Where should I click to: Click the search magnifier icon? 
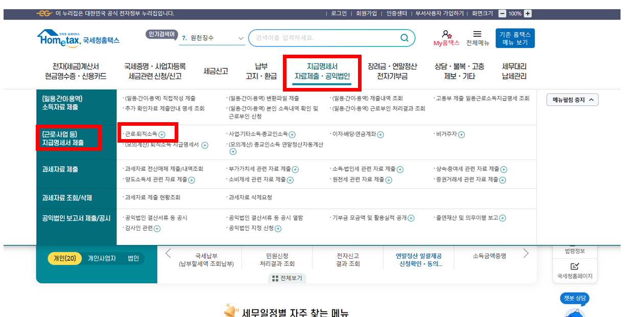[x=404, y=38]
